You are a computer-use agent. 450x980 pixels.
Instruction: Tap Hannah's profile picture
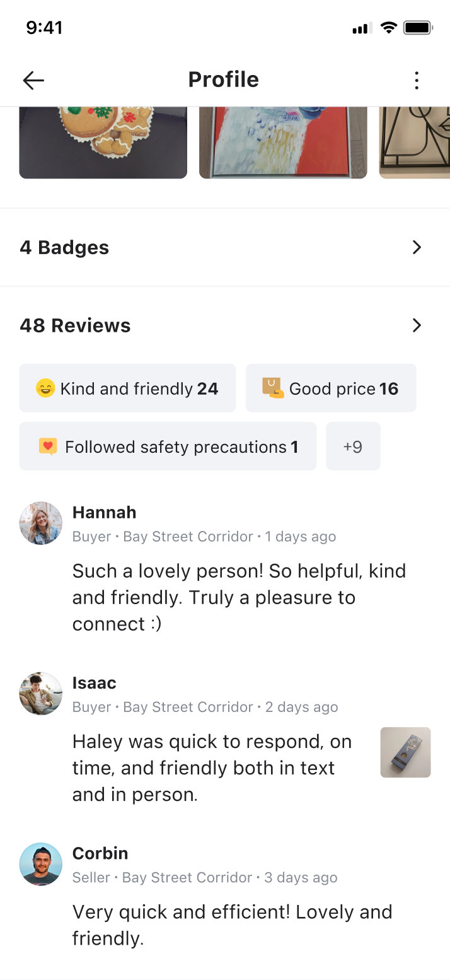[x=40, y=523]
